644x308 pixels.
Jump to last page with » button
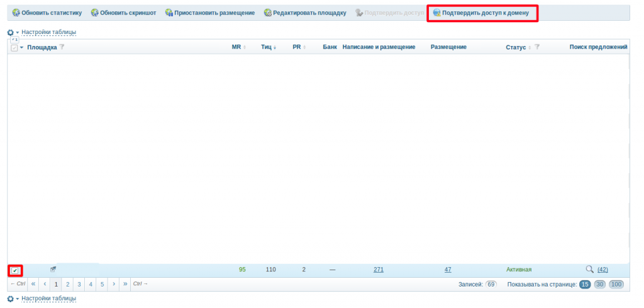point(125,284)
